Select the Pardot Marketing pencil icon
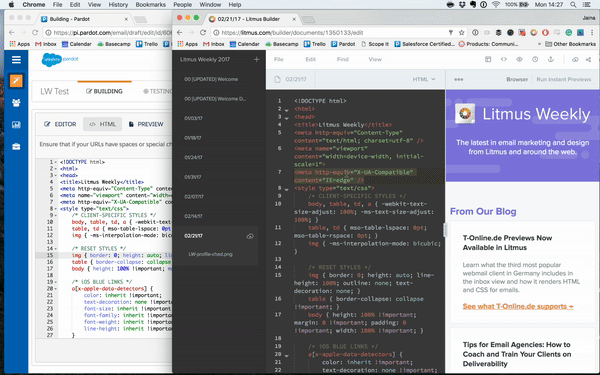This screenshot has width=600, height=375. click(x=16, y=81)
